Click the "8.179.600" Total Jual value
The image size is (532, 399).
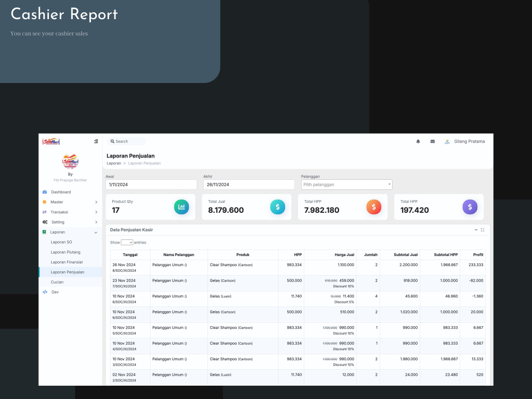coord(226,210)
